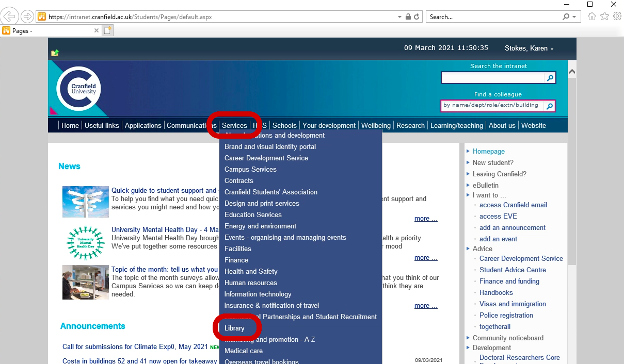The width and height of the screenshot is (624, 364).
Task: Open the address bar dropdown arrow
Action: (x=400, y=17)
